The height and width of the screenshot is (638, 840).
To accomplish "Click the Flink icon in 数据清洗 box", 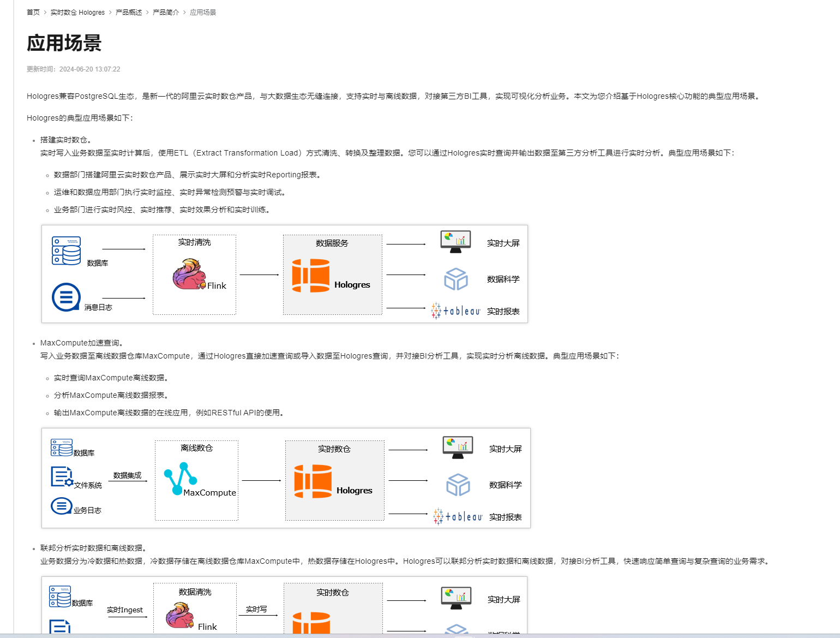I will (x=180, y=615).
